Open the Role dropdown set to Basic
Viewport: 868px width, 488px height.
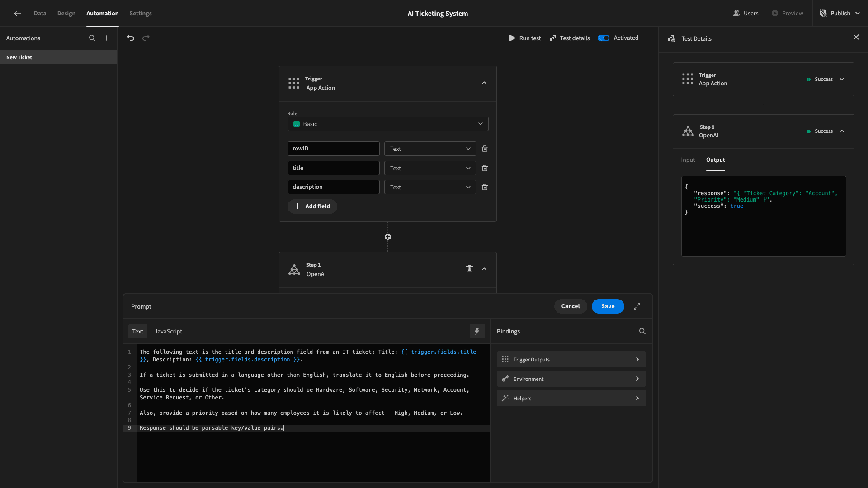tap(388, 124)
